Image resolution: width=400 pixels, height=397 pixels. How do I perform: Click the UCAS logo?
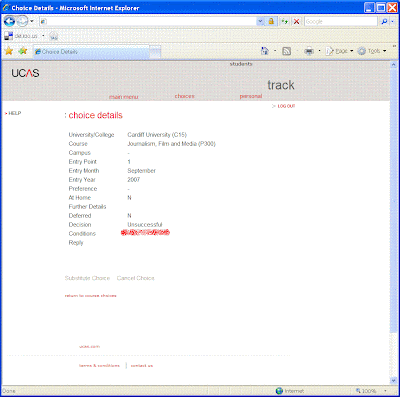pos(25,73)
